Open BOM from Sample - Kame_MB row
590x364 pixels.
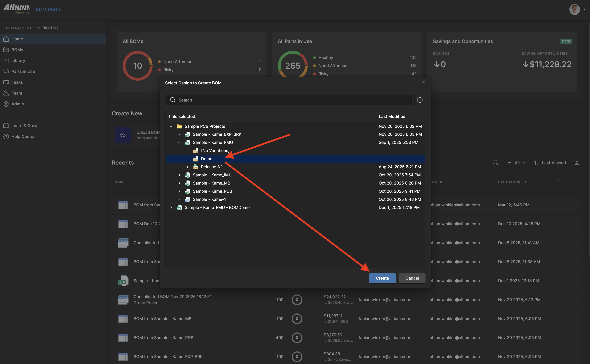[x=347, y=319]
